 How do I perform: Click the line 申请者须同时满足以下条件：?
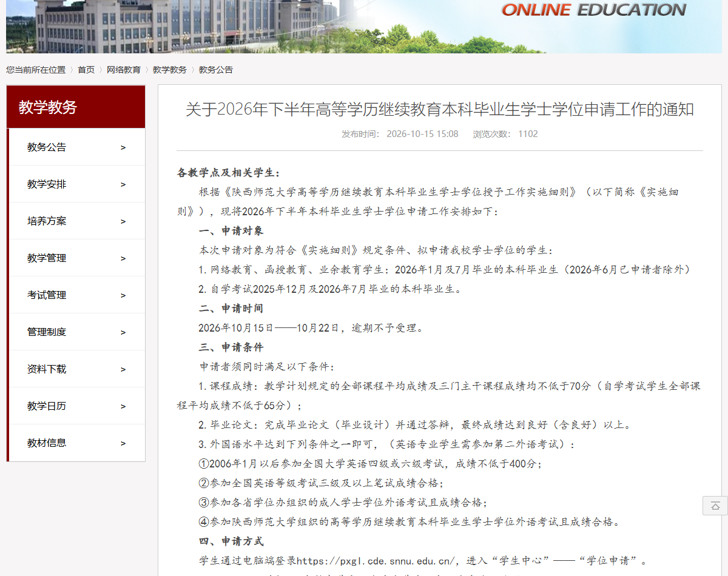click(x=267, y=367)
